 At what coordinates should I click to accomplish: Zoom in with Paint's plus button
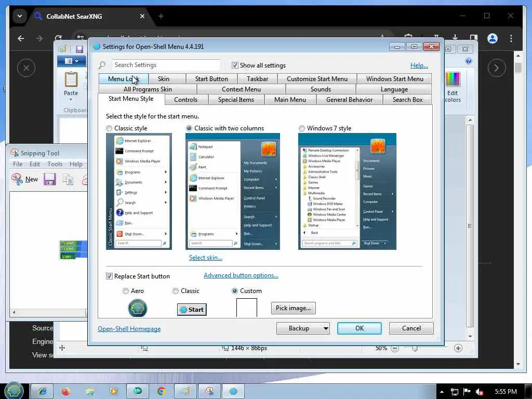(458, 348)
